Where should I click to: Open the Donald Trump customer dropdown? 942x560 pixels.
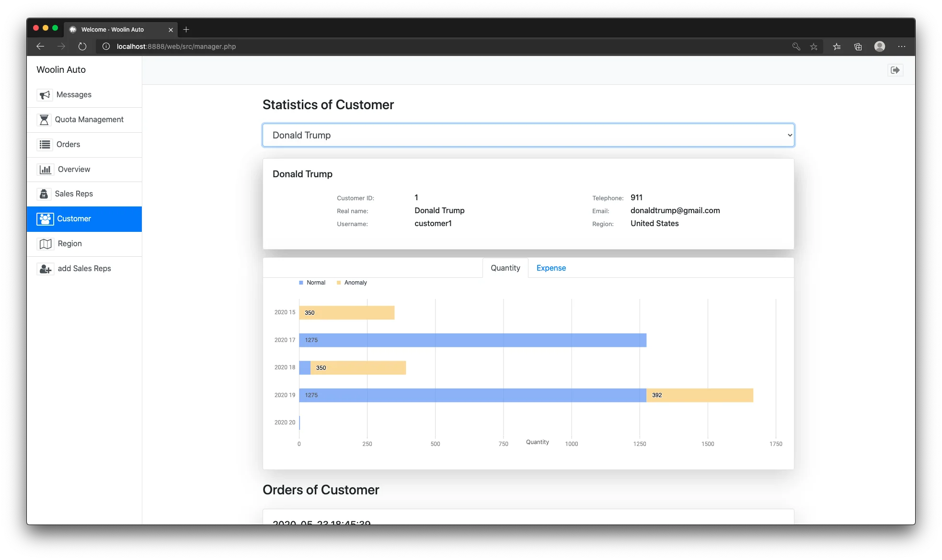click(528, 135)
